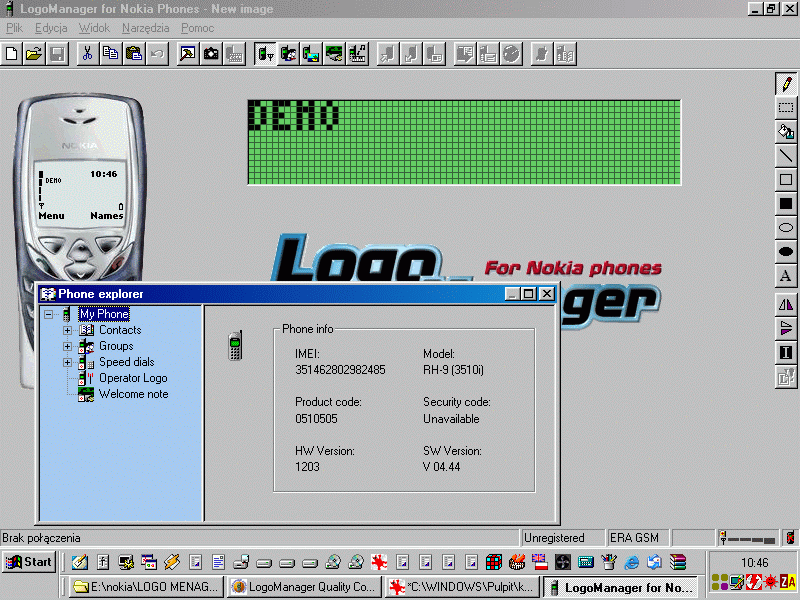This screenshot has height=600, width=800.
Task: Click the scissors Cut icon
Action: pyautogui.click(x=88, y=54)
